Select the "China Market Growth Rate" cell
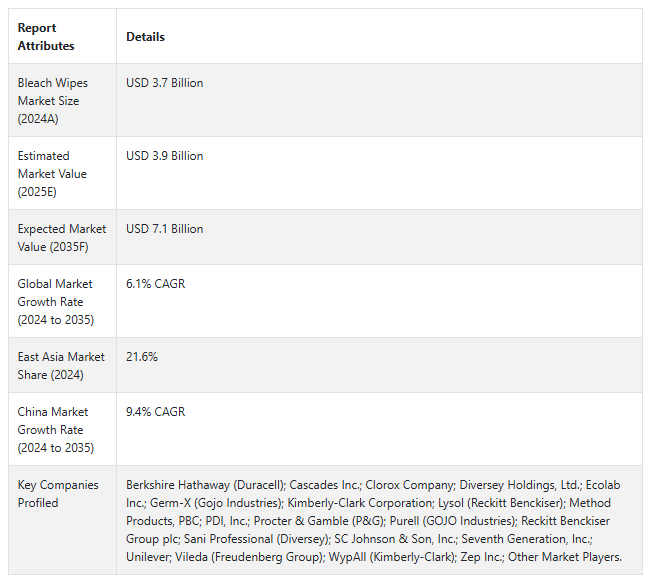Screen dimensions: 651x580 [x=53, y=430]
